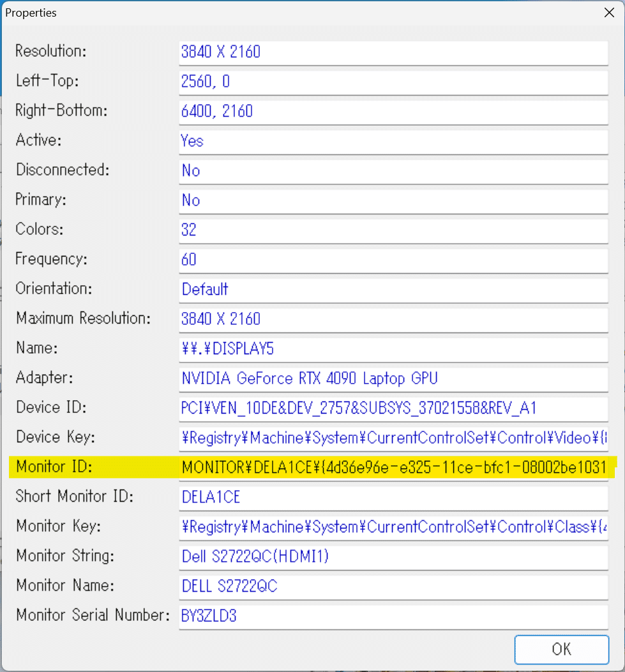The width and height of the screenshot is (625, 672).
Task: Select the Monitor Serial Number field BY3ZLD3
Action: tap(393, 617)
